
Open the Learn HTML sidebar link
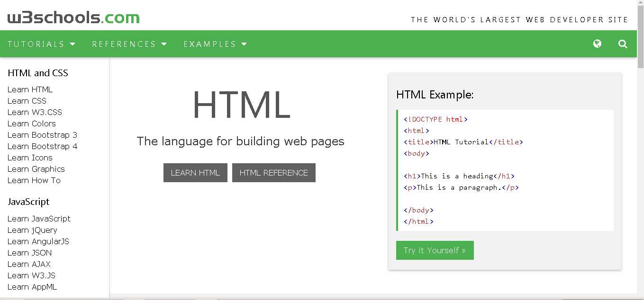point(30,89)
